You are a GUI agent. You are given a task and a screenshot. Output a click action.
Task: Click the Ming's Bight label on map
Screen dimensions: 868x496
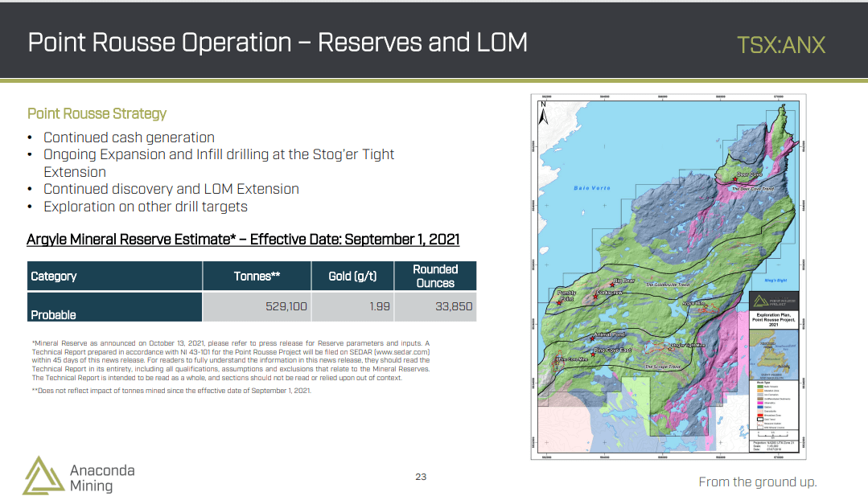(775, 281)
